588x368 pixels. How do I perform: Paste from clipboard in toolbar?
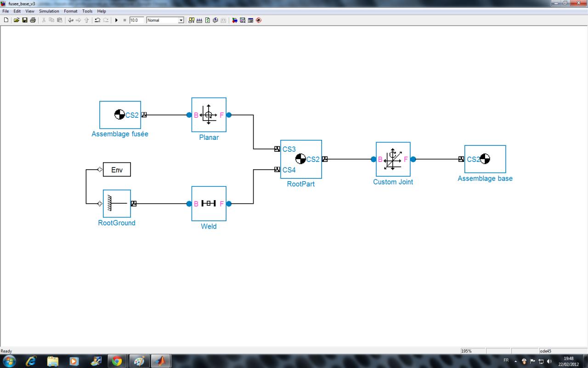coord(60,20)
